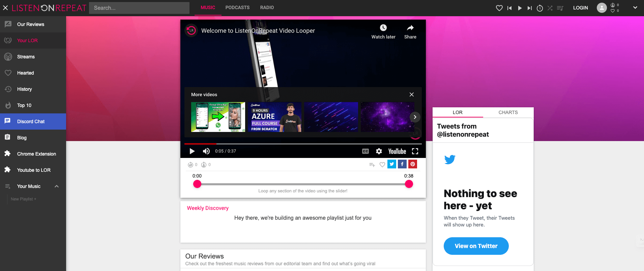Enter full screen video mode
The height and width of the screenshot is (271, 644).
click(x=415, y=151)
